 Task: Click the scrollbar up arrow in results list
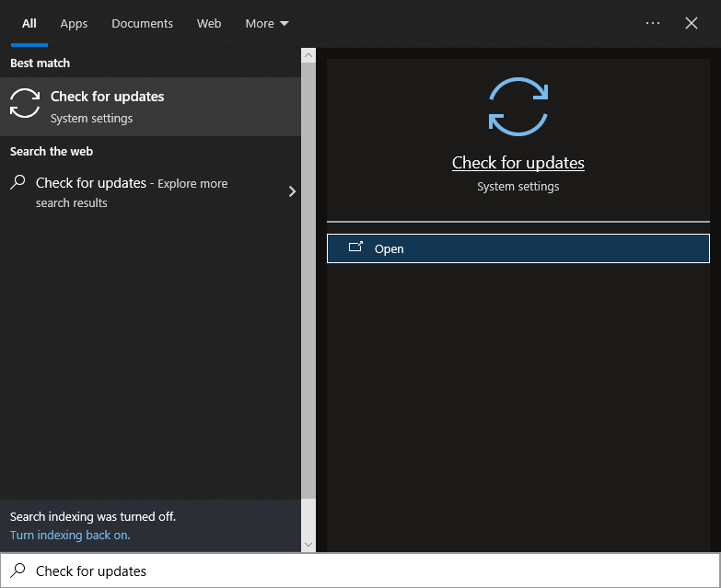pyautogui.click(x=308, y=56)
